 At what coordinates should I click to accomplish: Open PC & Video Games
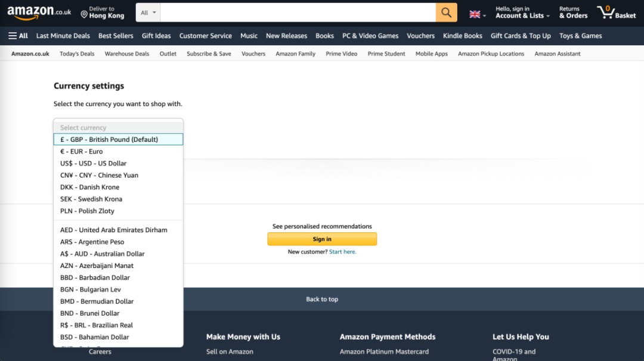370,36
